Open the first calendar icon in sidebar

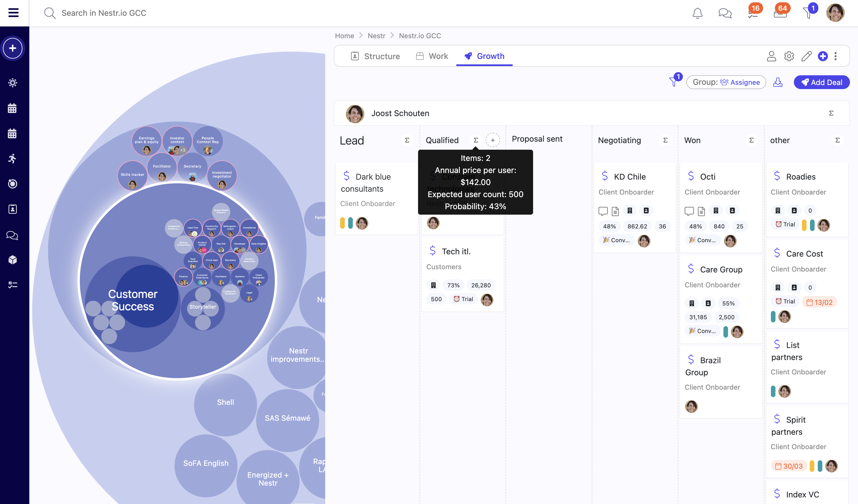(12, 108)
